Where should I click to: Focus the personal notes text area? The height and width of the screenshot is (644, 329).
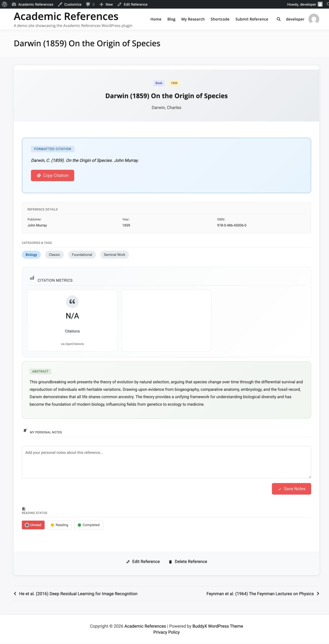click(x=166, y=462)
